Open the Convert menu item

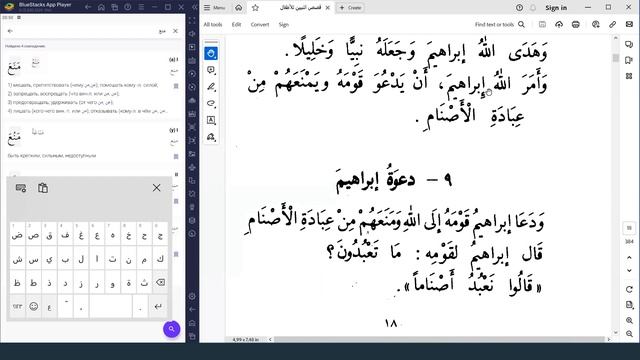point(260,24)
